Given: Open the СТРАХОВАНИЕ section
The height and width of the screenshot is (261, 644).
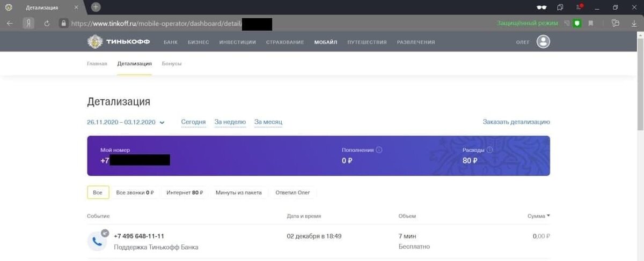Looking at the screenshot, I should click(x=285, y=42).
